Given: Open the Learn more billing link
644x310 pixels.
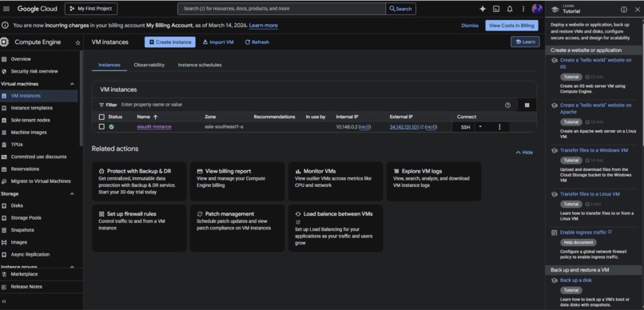Looking at the screenshot, I should tap(263, 26).
